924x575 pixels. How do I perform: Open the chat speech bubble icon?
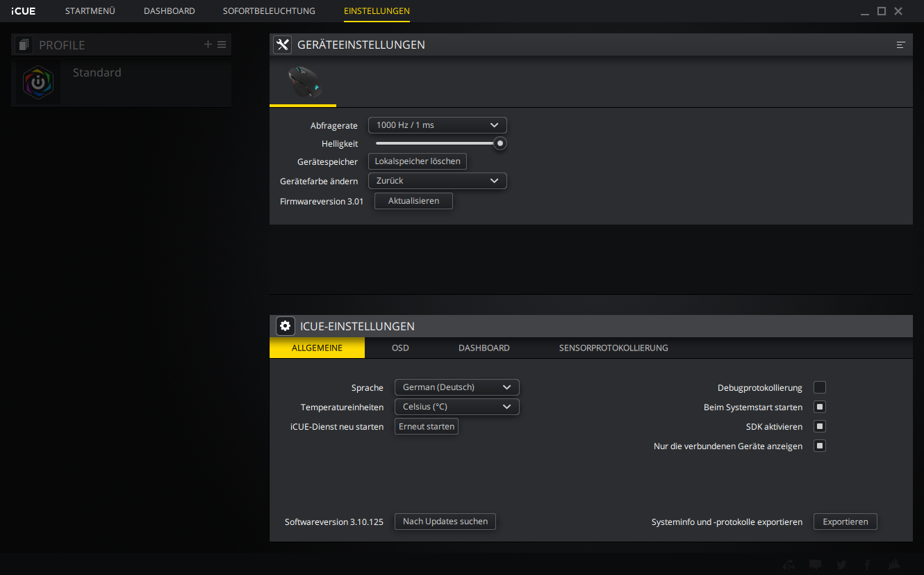click(x=816, y=565)
